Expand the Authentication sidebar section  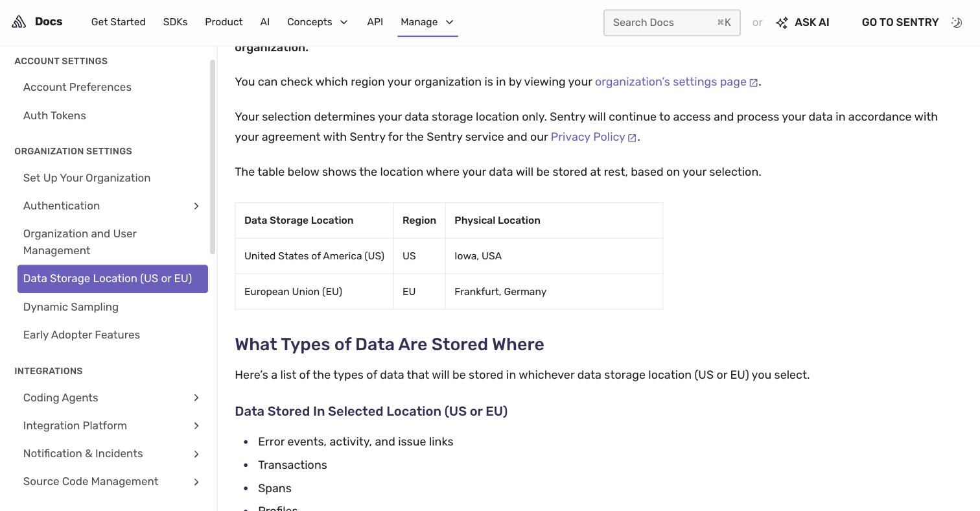(x=196, y=206)
